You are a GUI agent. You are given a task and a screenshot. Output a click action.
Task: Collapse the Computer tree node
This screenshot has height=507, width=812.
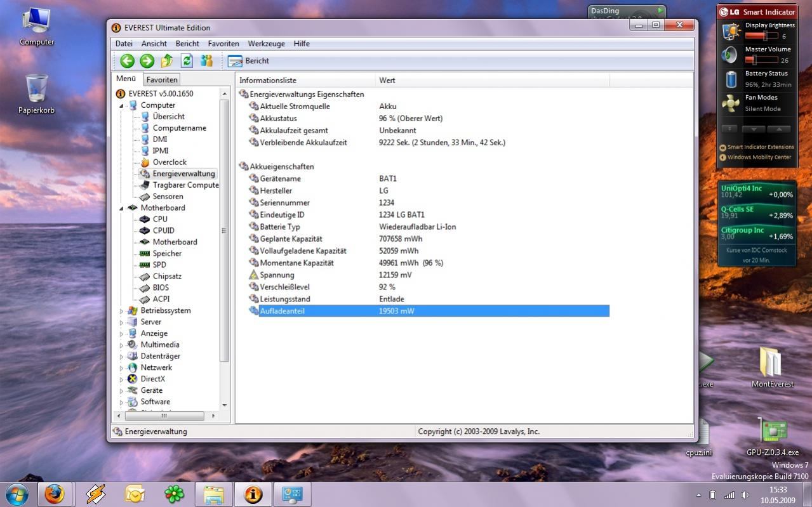(122, 105)
